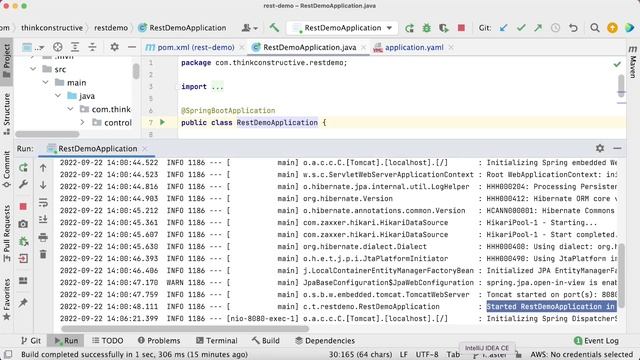Collapse the com.think package
The height and width of the screenshot is (360, 640).
[70, 109]
